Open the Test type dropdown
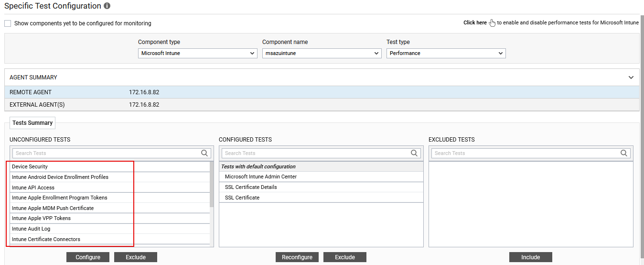 click(446, 53)
